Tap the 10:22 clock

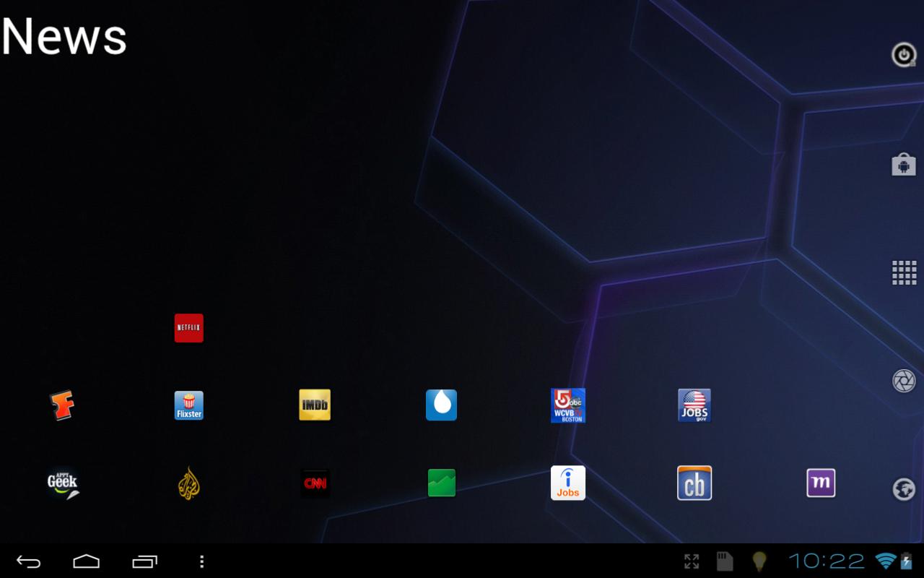827,561
